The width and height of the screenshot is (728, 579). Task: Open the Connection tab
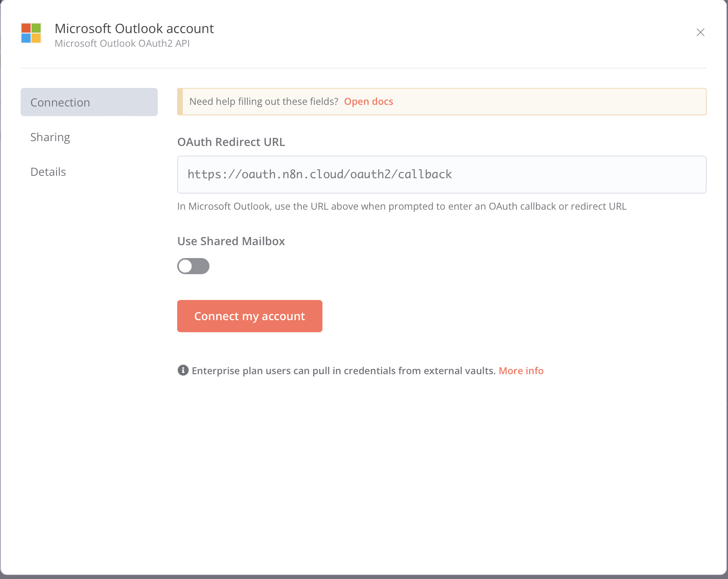point(89,102)
